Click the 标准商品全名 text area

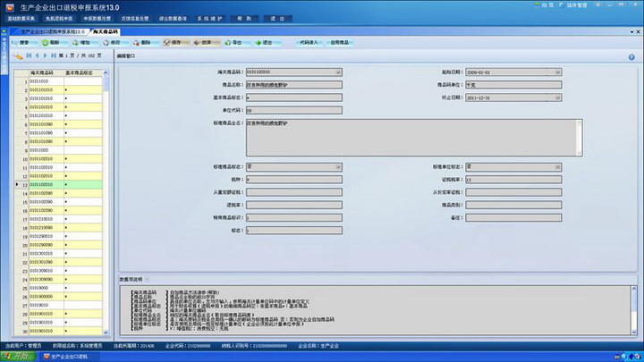pyautogui.click(x=414, y=138)
